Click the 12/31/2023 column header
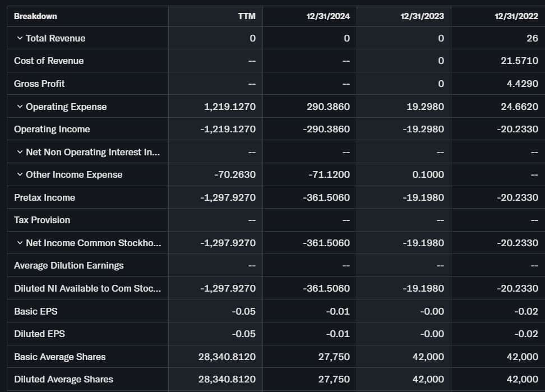The image size is (545, 392). tap(422, 16)
